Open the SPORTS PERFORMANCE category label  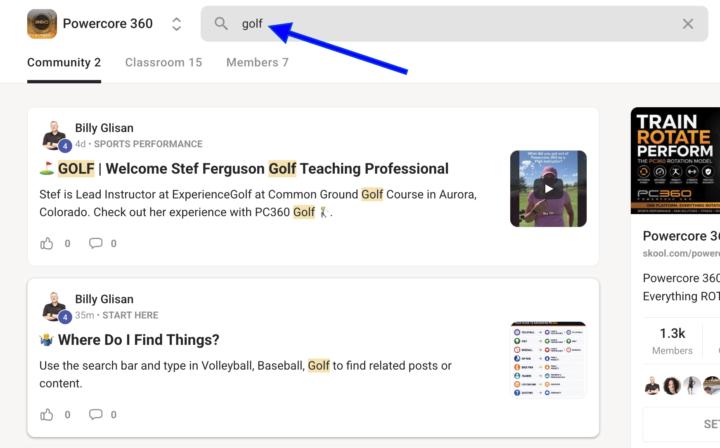click(148, 144)
